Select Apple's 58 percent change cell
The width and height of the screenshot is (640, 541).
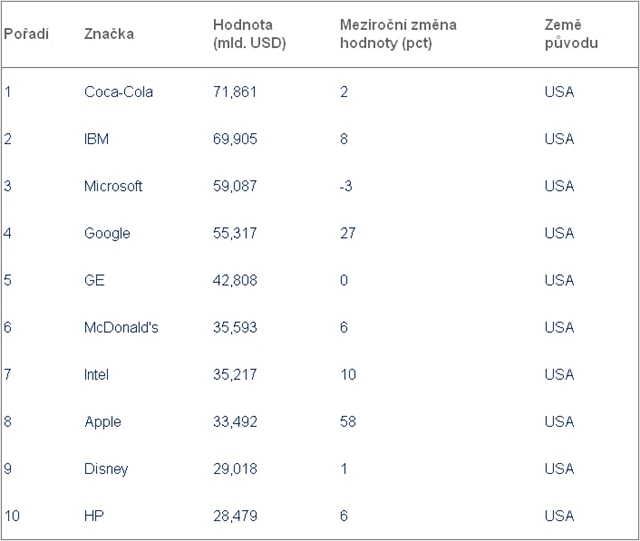pyautogui.click(x=349, y=422)
